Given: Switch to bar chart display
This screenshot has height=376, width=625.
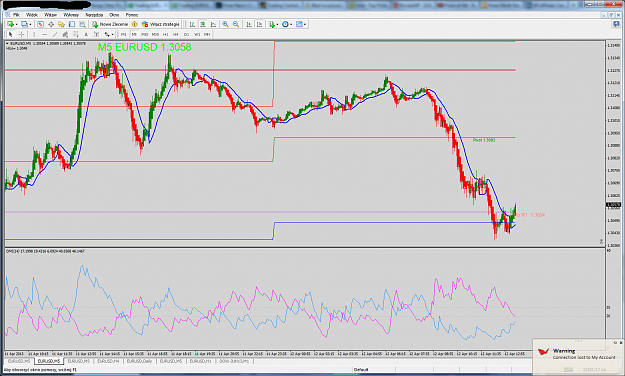Looking at the screenshot, I should coord(192,24).
